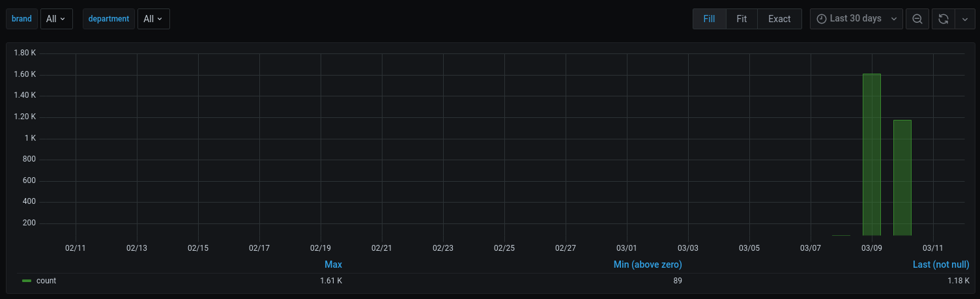
Task: Click the second green bar near 03/10
Action: [902, 178]
